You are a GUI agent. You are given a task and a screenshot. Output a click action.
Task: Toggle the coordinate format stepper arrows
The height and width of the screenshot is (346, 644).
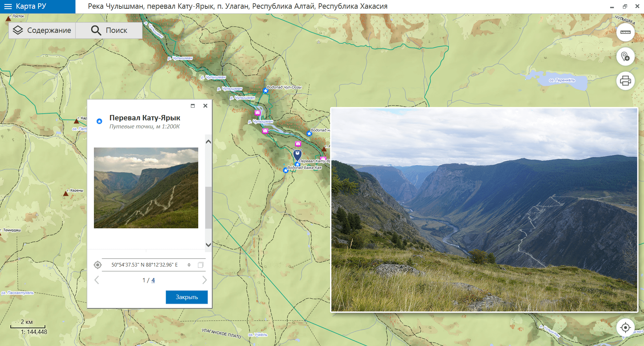(189, 265)
